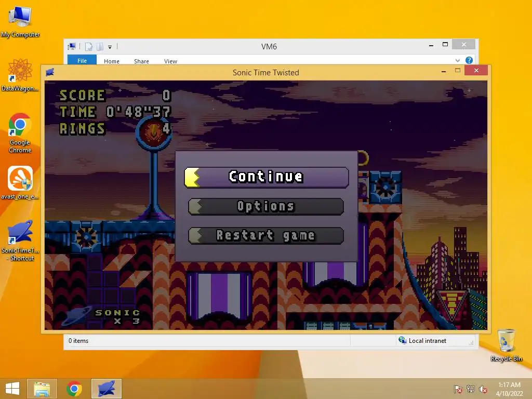Switch to Chrome on the taskbar

(x=74, y=389)
